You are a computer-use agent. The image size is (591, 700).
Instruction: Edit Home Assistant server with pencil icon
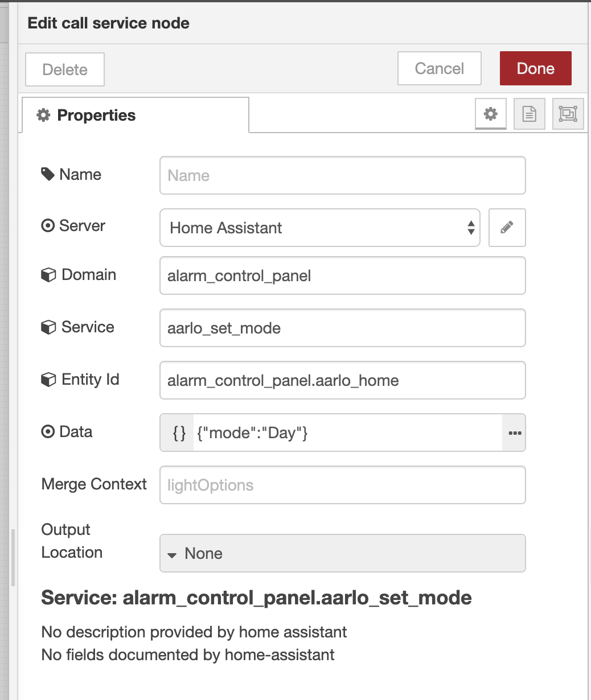[507, 228]
